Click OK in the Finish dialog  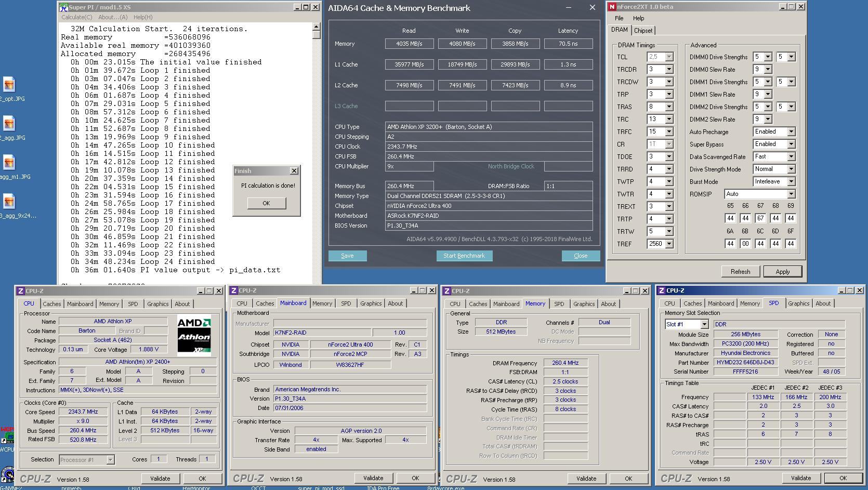pyautogui.click(x=266, y=203)
